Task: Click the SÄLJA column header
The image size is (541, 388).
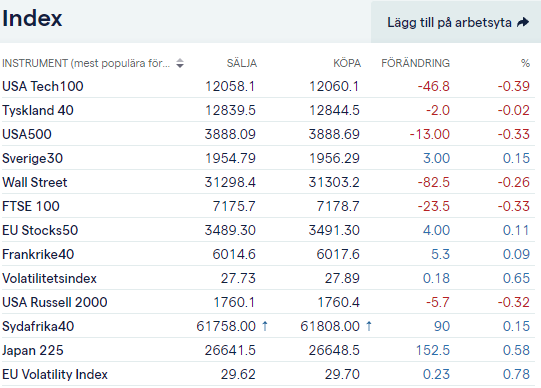Action: tap(242, 63)
